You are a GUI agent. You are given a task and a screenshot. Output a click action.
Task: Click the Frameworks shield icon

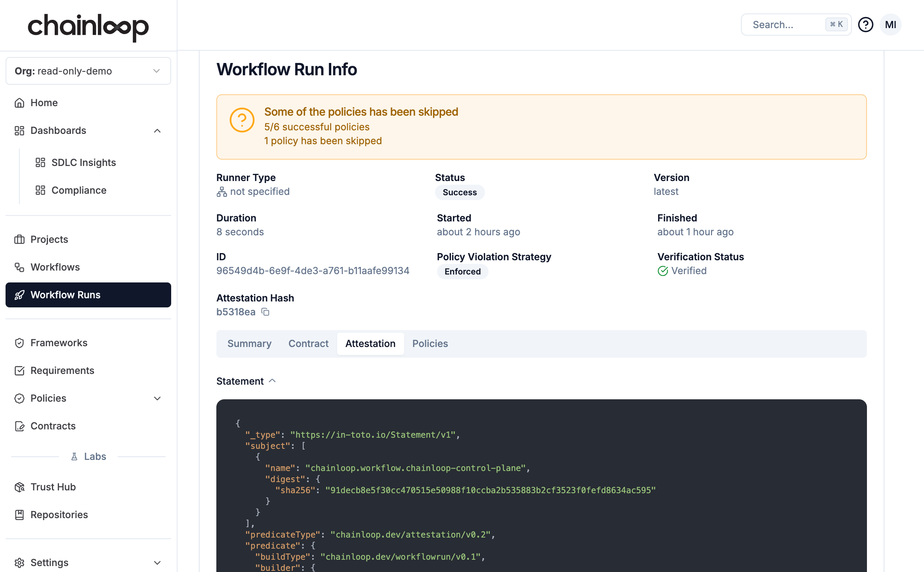19,343
